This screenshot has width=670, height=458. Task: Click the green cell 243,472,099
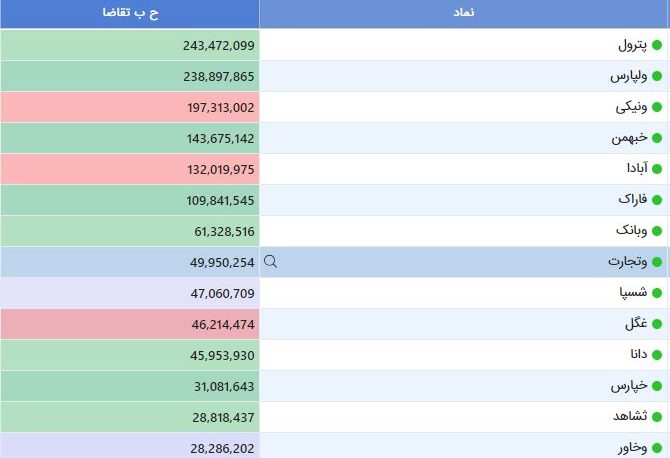130,45
